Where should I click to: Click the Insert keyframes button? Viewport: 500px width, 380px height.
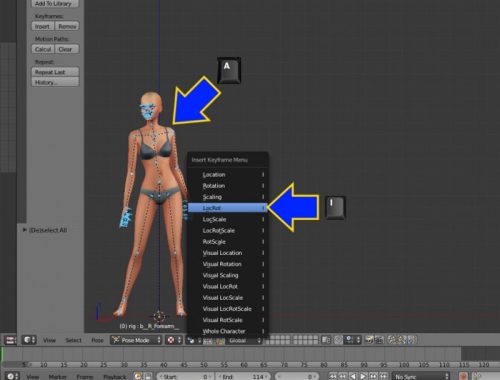tap(43, 26)
